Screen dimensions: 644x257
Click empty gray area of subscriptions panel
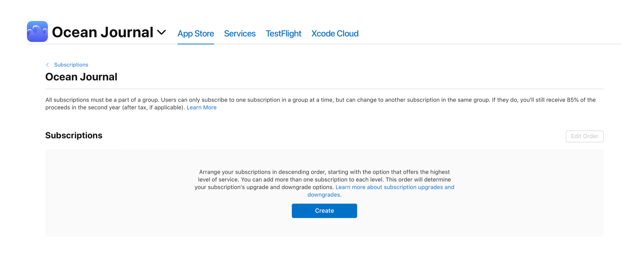click(x=120, y=210)
